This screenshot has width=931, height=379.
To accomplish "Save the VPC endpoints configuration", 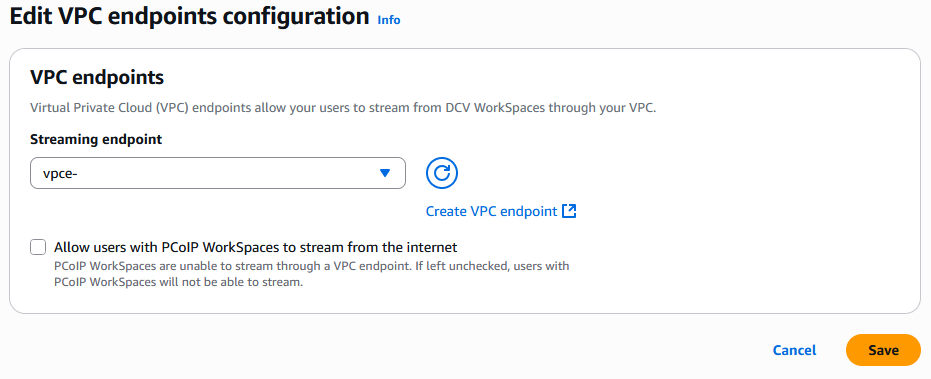I will (x=883, y=350).
